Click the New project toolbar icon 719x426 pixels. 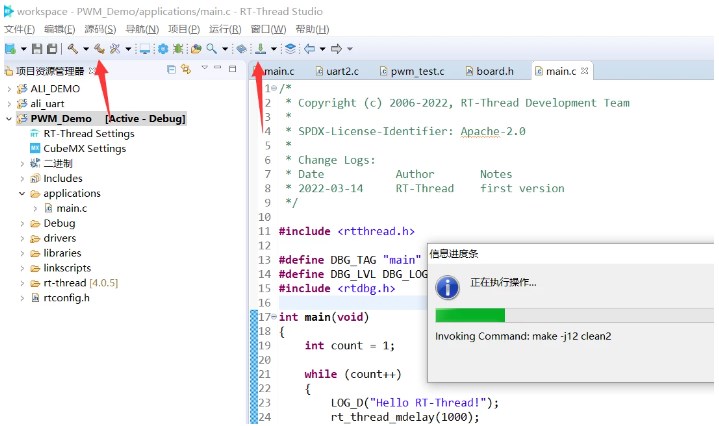(10, 49)
